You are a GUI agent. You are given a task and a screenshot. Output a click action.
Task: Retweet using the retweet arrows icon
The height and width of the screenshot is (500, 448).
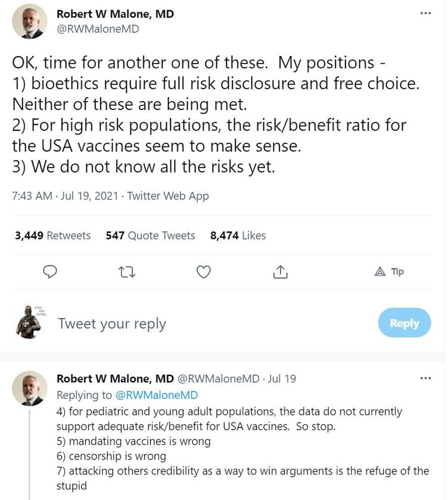point(127,272)
